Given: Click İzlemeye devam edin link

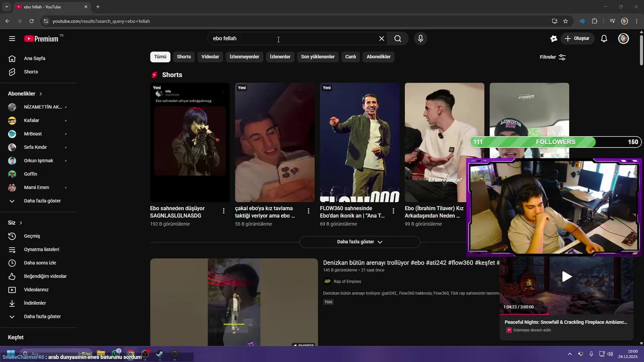Looking at the screenshot, I should click(532, 330).
